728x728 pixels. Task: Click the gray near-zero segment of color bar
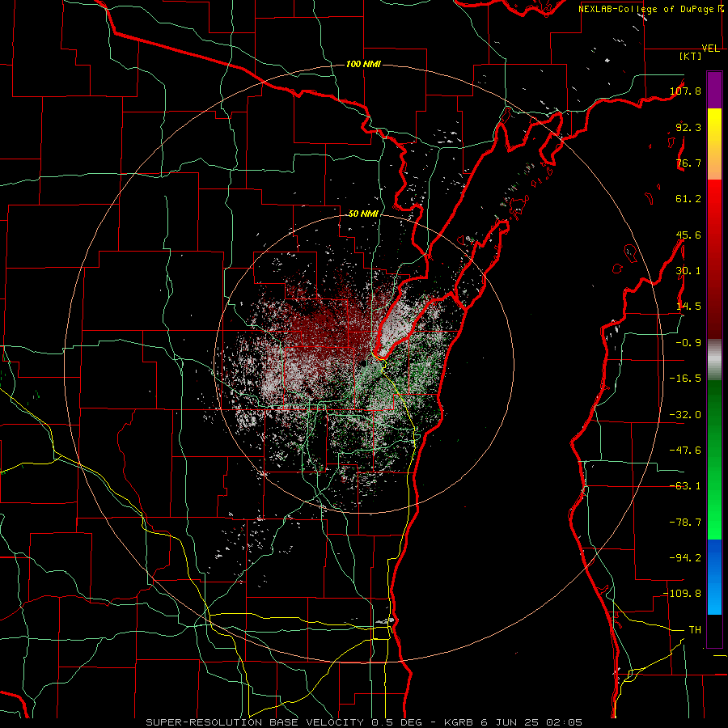click(714, 359)
